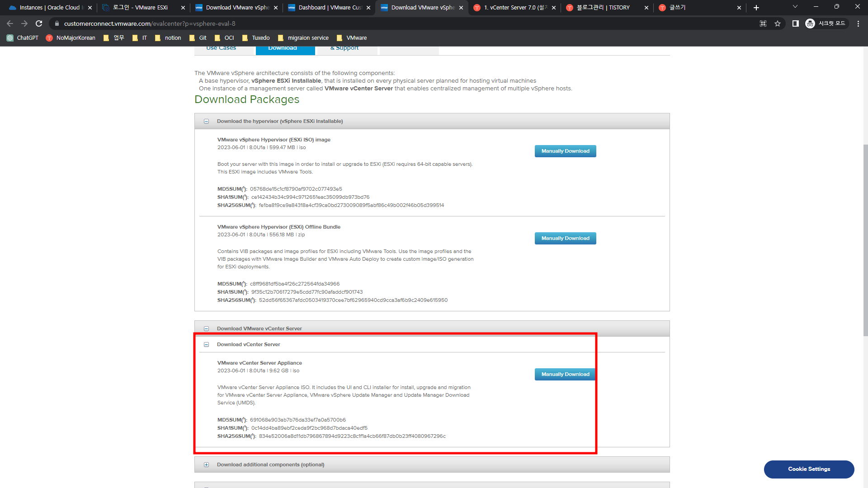The width and height of the screenshot is (868, 488).
Task: Click the translate page icon in address bar
Action: pyautogui.click(x=763, y=23)
